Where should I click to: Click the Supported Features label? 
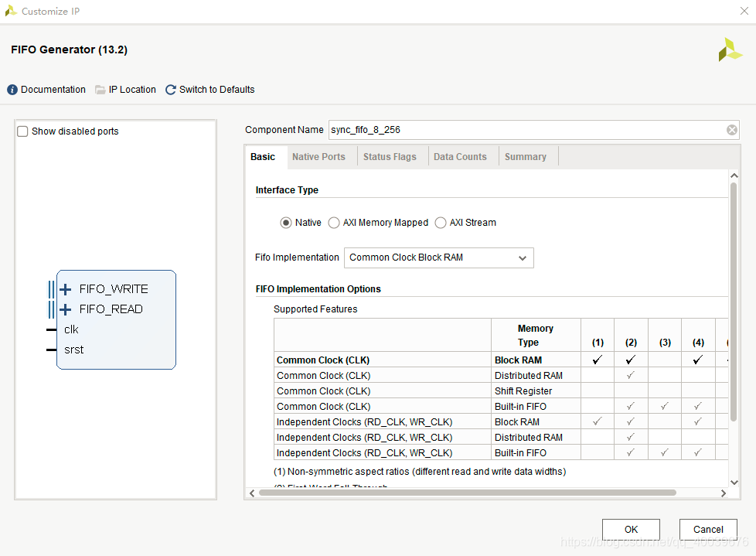[x=315, y=309]
